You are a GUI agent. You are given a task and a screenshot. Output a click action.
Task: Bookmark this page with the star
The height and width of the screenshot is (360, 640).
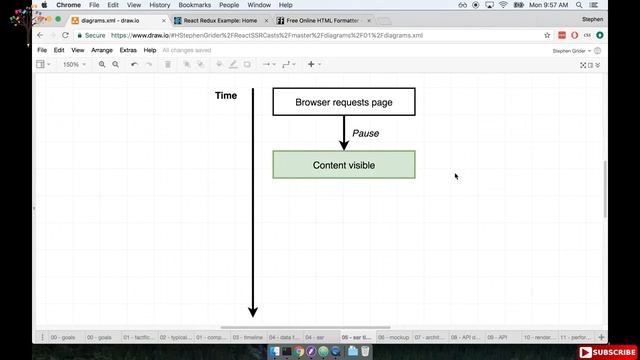point(547,36)
